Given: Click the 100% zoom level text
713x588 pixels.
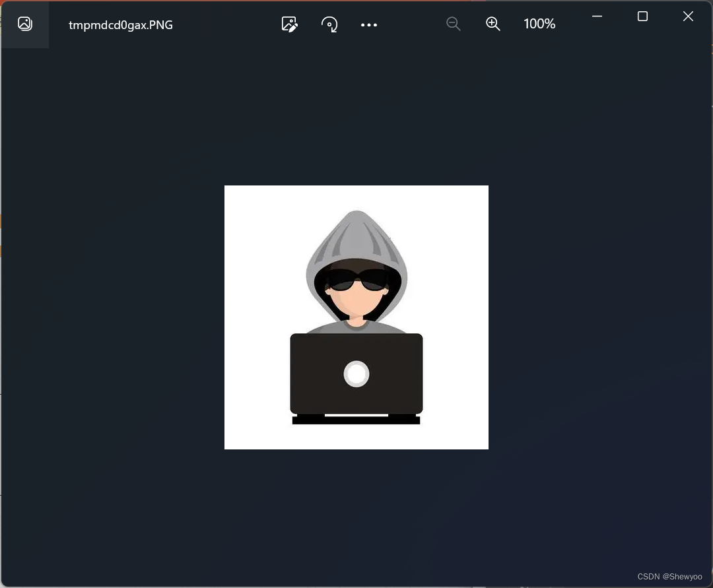Looking at the screenshot, I should pyautogui.click(x=539, y=24).
